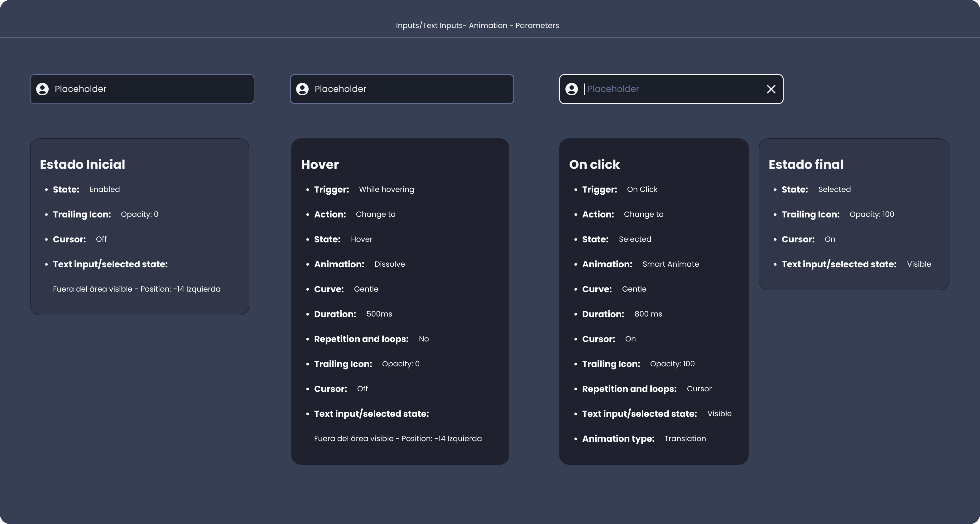Focus the middle hover-state Placeholder input
980x524 pixels.
(x=402, y=89)
